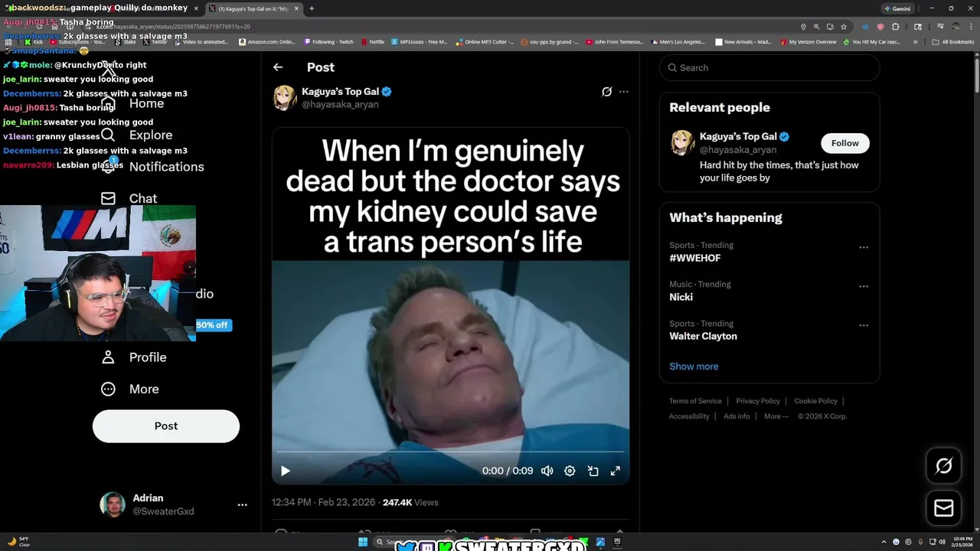Open Adrian account switcher menu dots
Screen dimensions: 980x551
click(x=242, y=505)
